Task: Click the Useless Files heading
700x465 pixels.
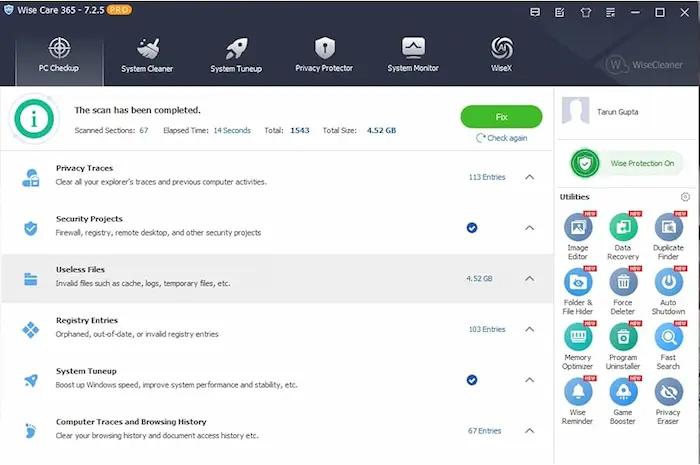Action: pos(80,270)
